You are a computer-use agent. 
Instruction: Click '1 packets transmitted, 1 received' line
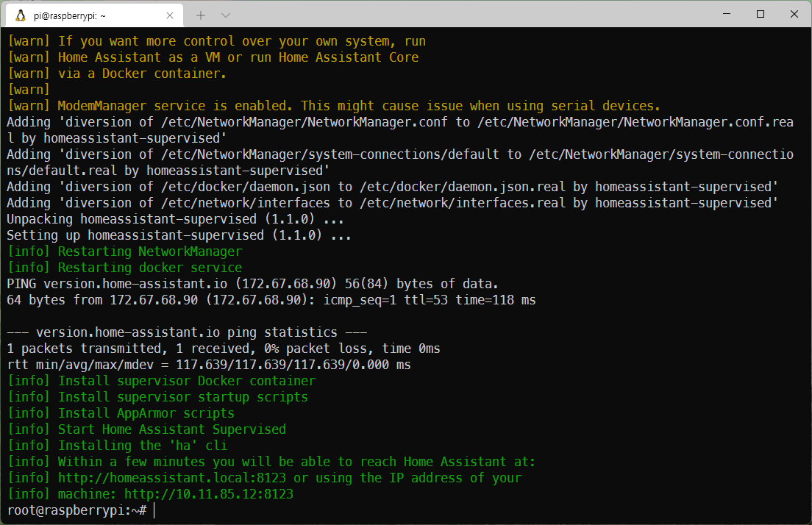pyautogui.click(x=224, y=349)
